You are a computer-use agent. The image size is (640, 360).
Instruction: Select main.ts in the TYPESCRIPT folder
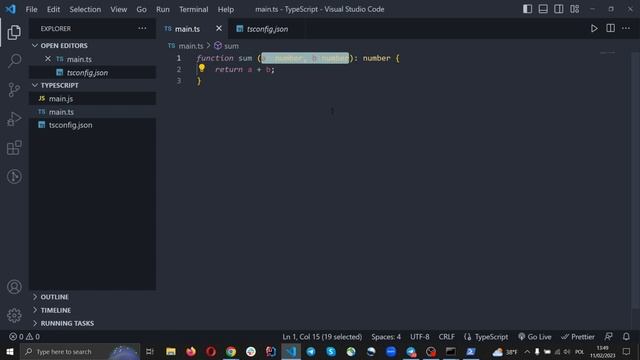(92, 112)
